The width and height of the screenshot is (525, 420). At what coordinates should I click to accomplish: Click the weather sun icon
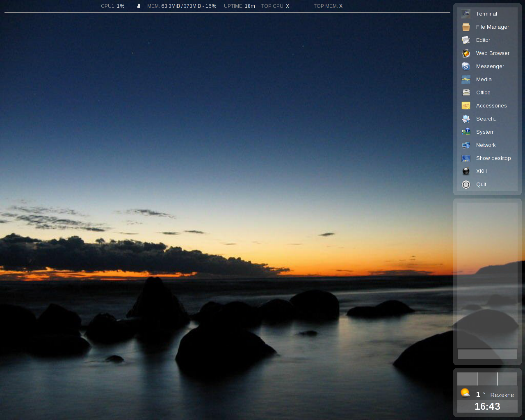(465, 393)
